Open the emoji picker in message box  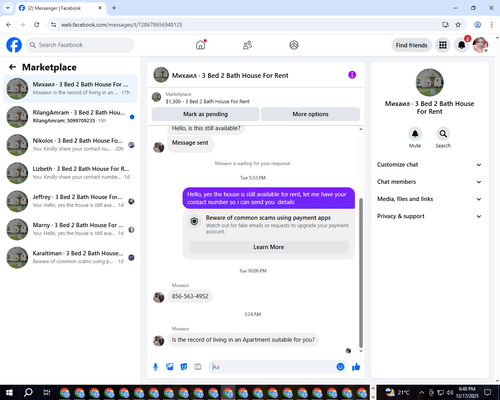tap(340, 367)
